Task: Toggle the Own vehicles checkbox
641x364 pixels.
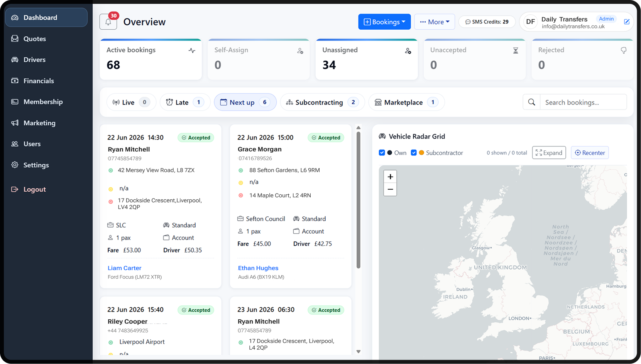Action: (382, 153)
